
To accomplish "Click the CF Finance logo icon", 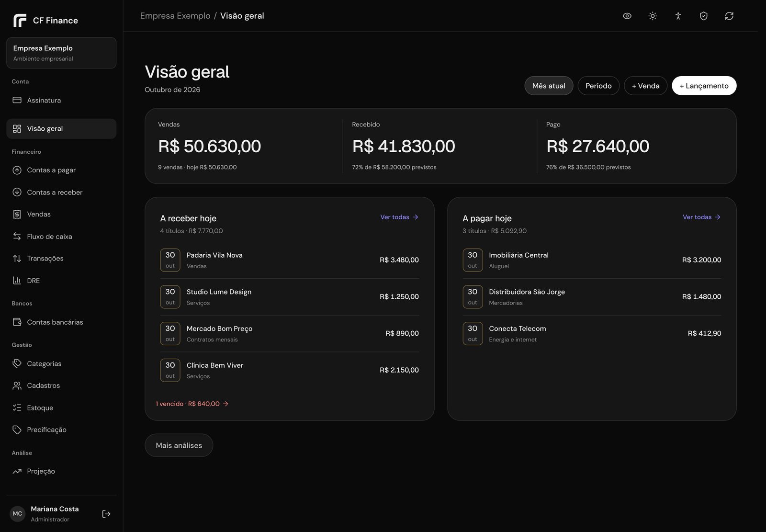I will tap(20, 21).
